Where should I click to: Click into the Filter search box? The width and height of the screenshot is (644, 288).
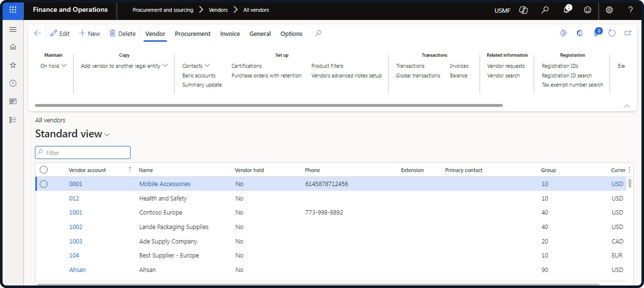(x=83, y=153)
